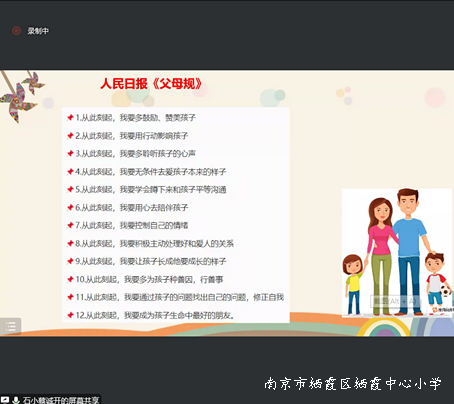This screenshot has width=454, height=404.
Task: Click line 7 about 控制自己的情绪
Action: 132,225
